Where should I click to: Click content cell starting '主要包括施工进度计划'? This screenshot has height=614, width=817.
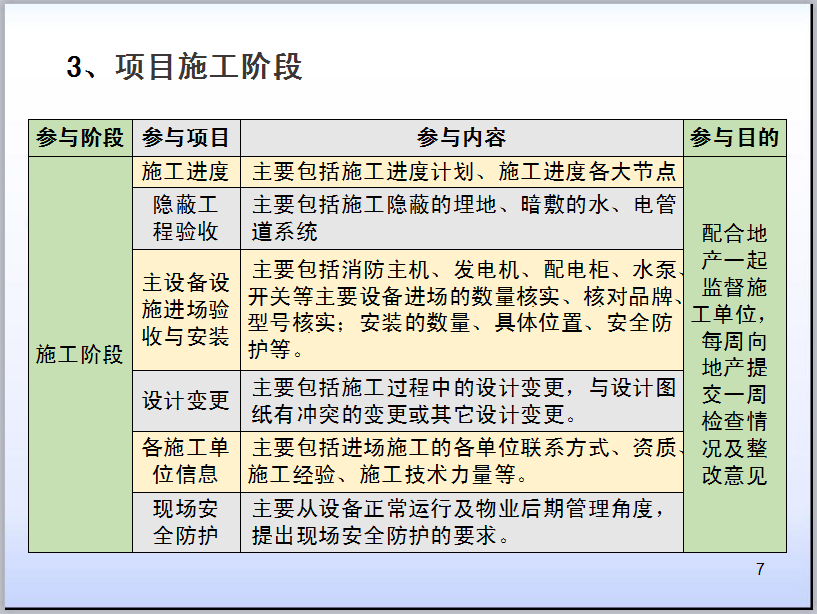coord(462,172)
